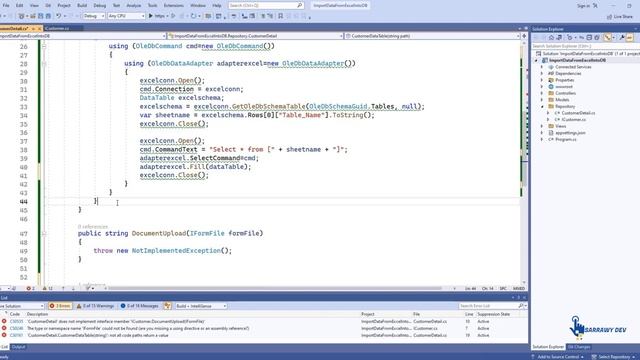Click the Show All Files icon in Solution Explorer
This screenshot has width=640, height=360.
click(597, 38)
